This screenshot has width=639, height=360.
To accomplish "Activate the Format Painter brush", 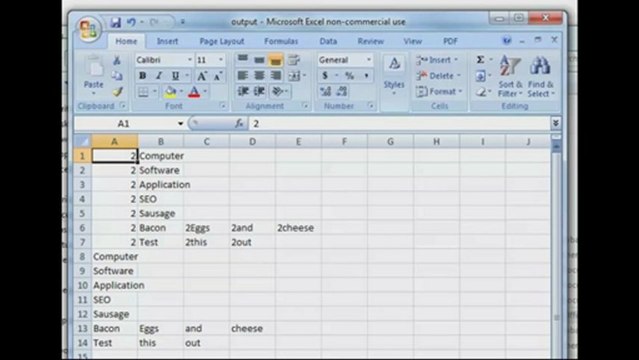I will (117, 92).
